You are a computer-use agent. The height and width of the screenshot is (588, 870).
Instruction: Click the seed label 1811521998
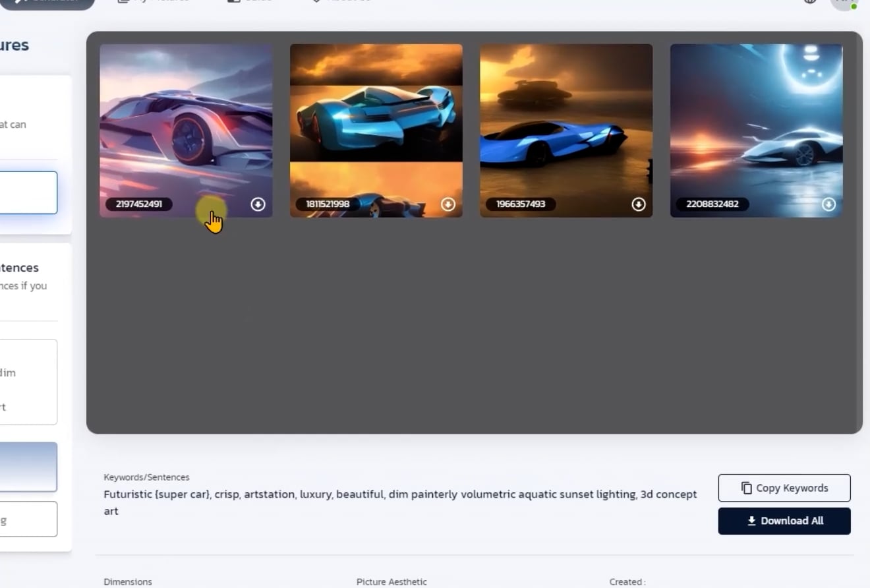tap(328, 204)
